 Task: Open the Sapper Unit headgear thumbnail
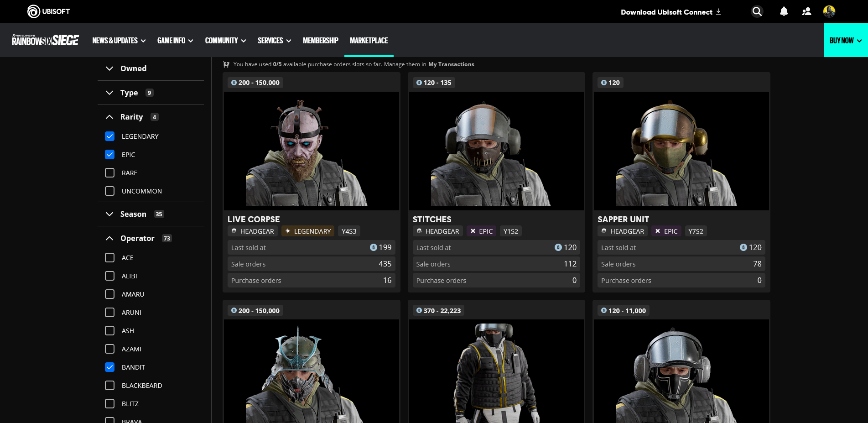[x=681, y=151]
